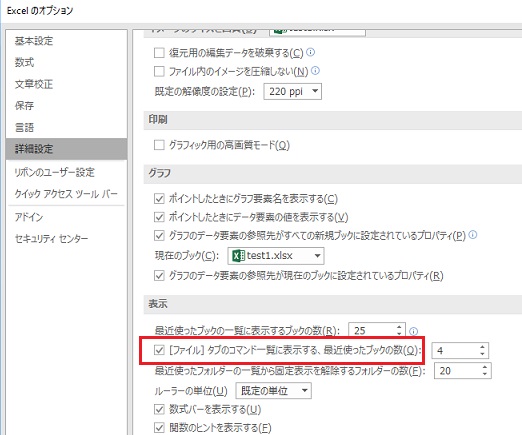Enable 復元用の編集データを破棄する checkbox
The width and height of the screenshot is (522, 435).
(159, 53)
